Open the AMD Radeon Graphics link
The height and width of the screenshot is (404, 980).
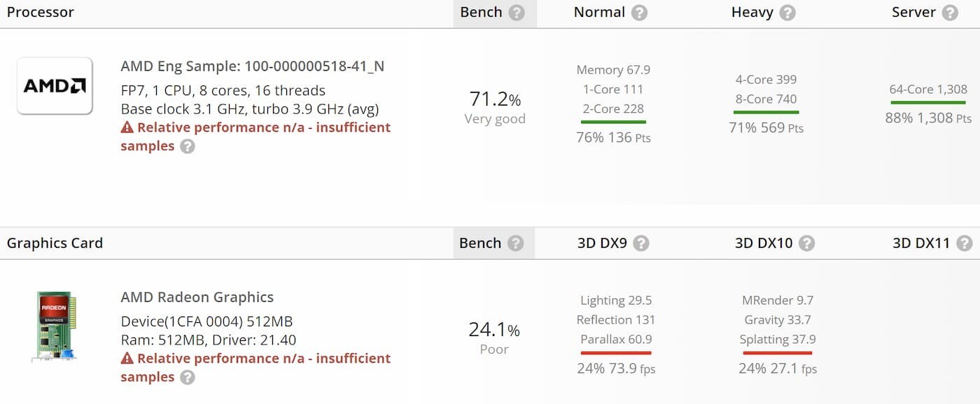click(197, 297)
